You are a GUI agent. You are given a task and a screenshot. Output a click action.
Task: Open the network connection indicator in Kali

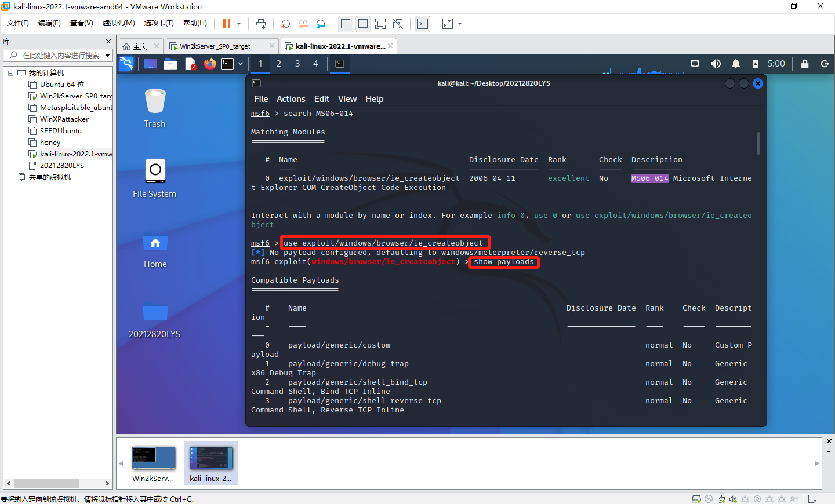pos(695,64)
